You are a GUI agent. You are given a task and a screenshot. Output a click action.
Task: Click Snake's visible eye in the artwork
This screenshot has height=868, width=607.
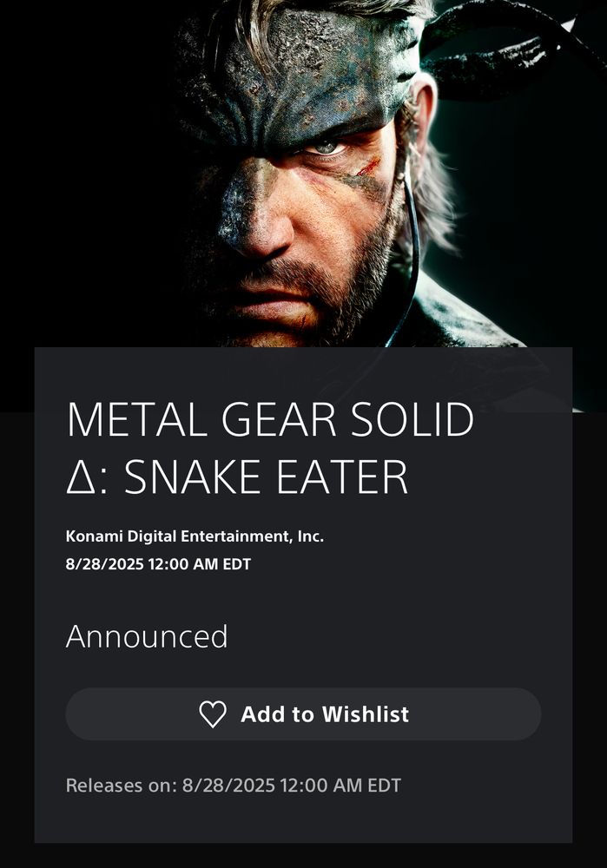[x=327, y=148]
